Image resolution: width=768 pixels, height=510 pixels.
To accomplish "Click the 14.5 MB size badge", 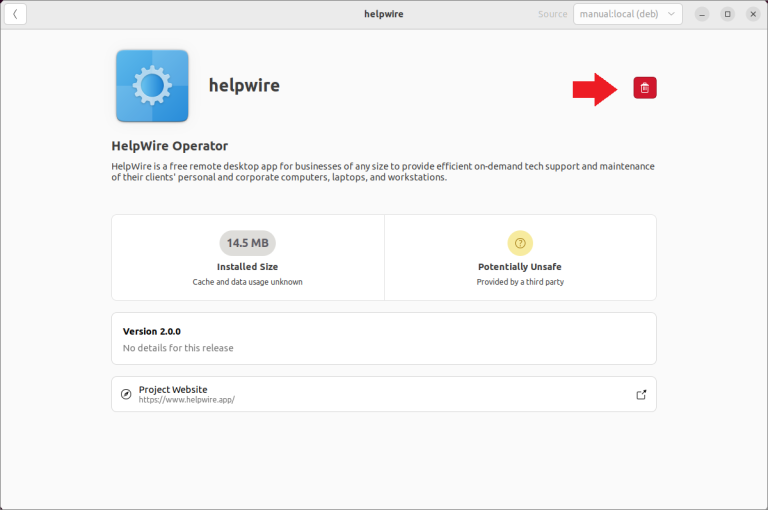I will (x=247, y=243).
